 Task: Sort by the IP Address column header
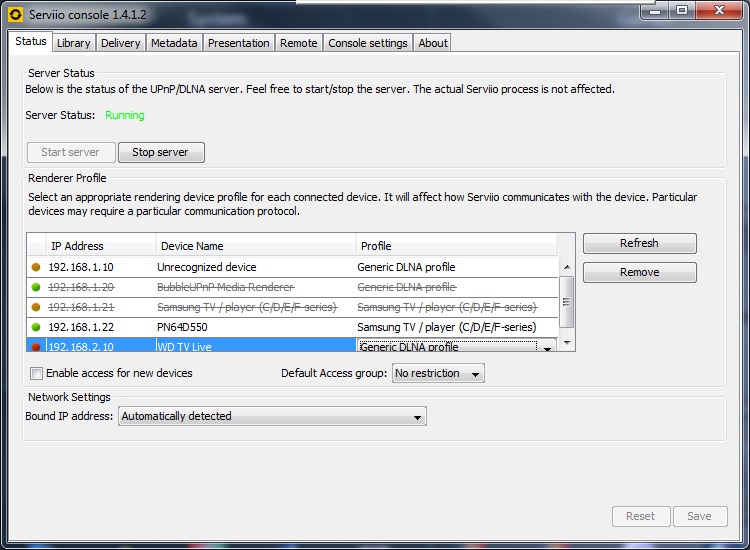[x=100, y=246]
